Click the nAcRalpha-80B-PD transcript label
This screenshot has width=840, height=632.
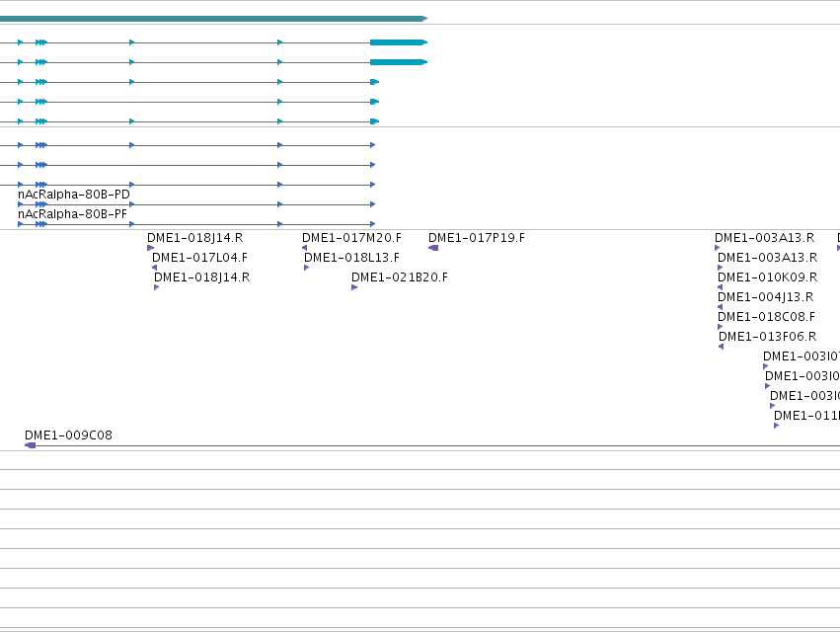click(74, 195)
